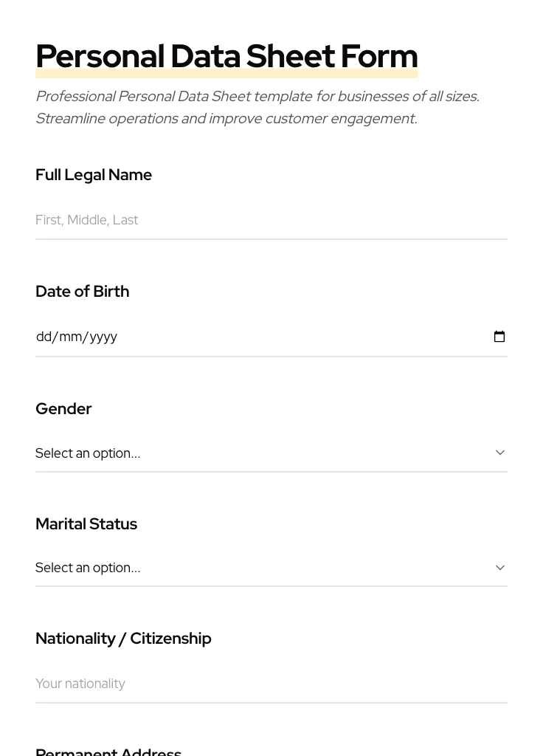Click the chevron on the Marital Status dropdown

pos(500,568)
